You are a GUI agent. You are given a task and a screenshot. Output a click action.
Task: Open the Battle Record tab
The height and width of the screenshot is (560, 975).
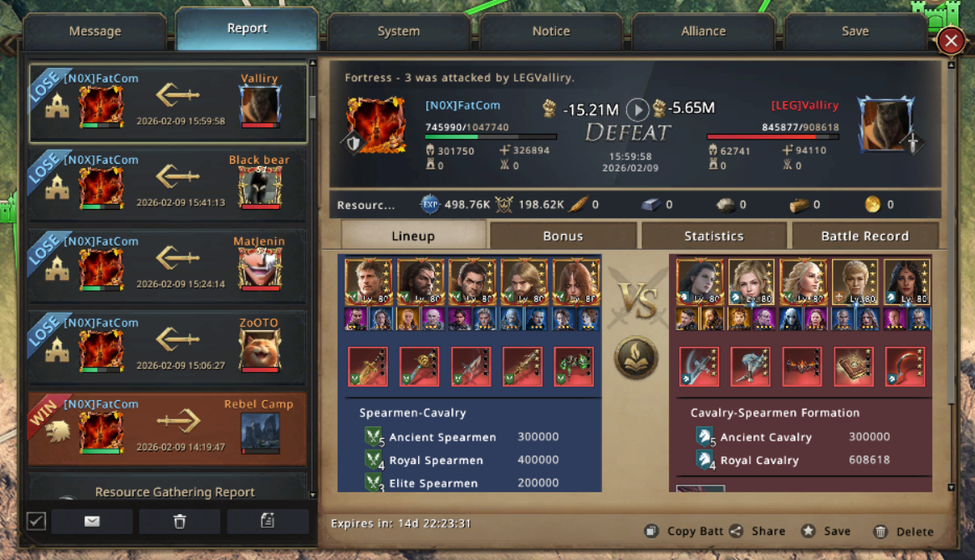[865, 237]
